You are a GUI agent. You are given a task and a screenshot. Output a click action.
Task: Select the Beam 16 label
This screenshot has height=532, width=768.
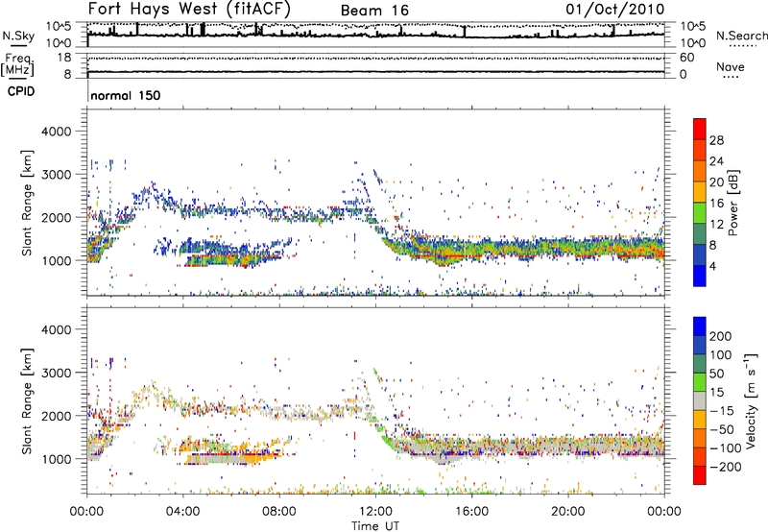click(x=374, y=11)
